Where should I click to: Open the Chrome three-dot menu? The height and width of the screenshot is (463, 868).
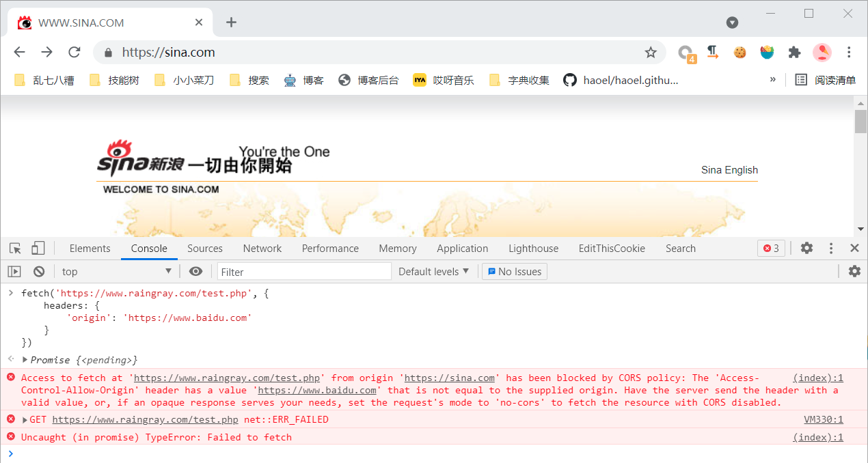click(x=849, y=52)
